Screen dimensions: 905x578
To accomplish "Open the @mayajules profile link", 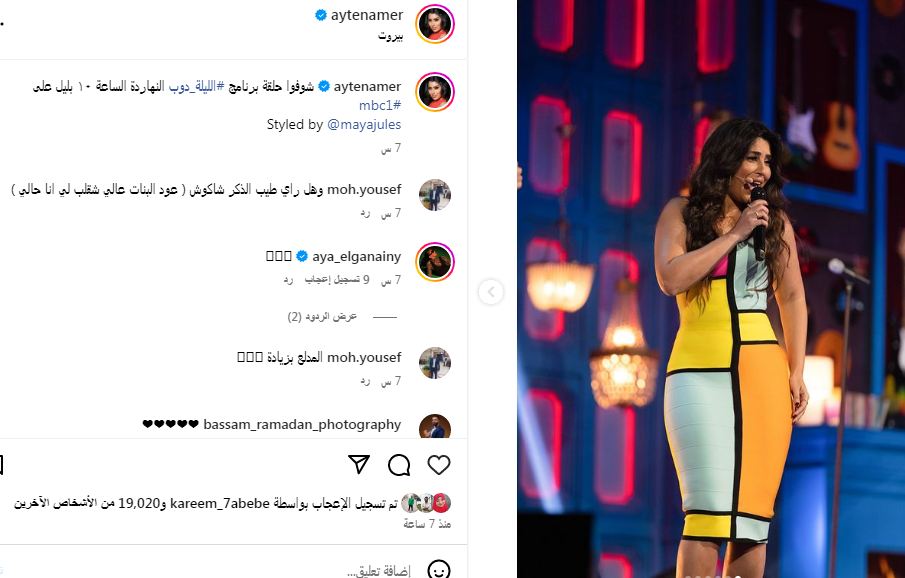I will 364,124.
